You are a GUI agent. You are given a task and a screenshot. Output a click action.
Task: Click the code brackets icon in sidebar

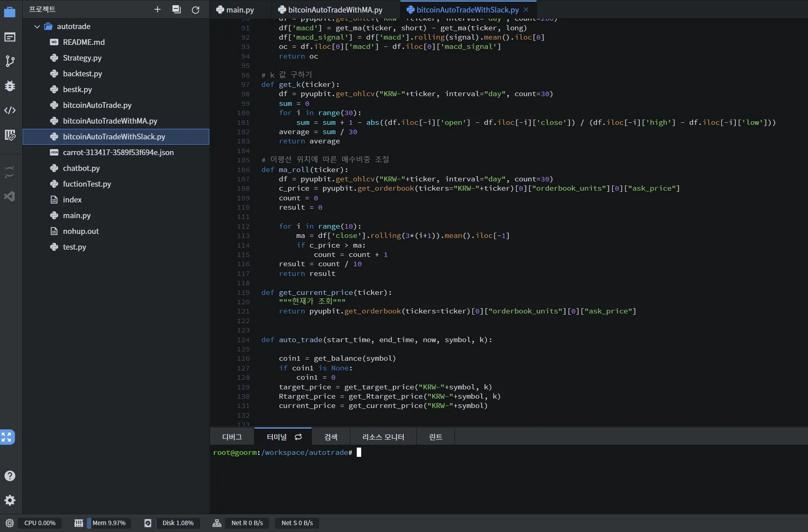point(10,110)
